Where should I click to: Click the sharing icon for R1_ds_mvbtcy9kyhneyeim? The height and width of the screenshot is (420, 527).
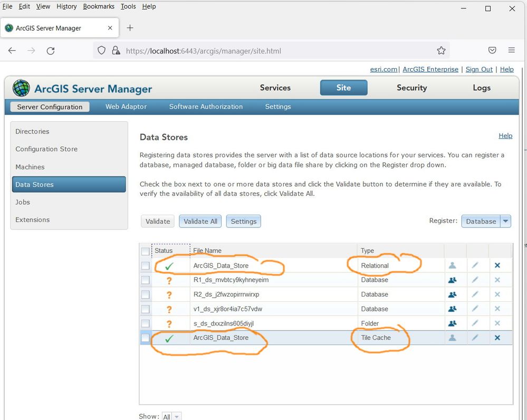coord(452,280)
